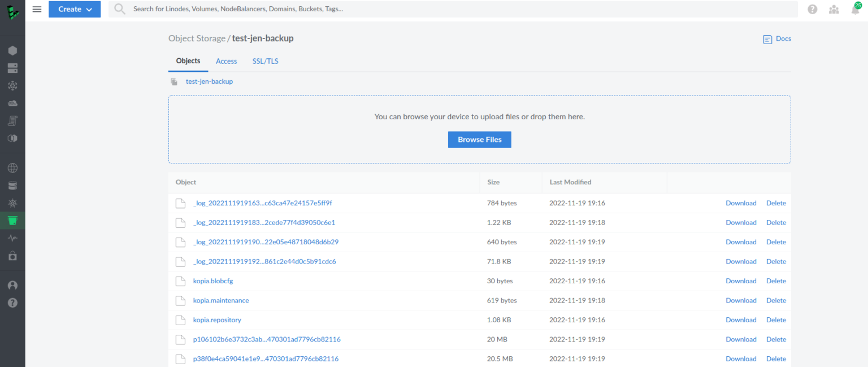
Task: Open Kubernetes using the helm wheel icon
Action: coord(12,203)
